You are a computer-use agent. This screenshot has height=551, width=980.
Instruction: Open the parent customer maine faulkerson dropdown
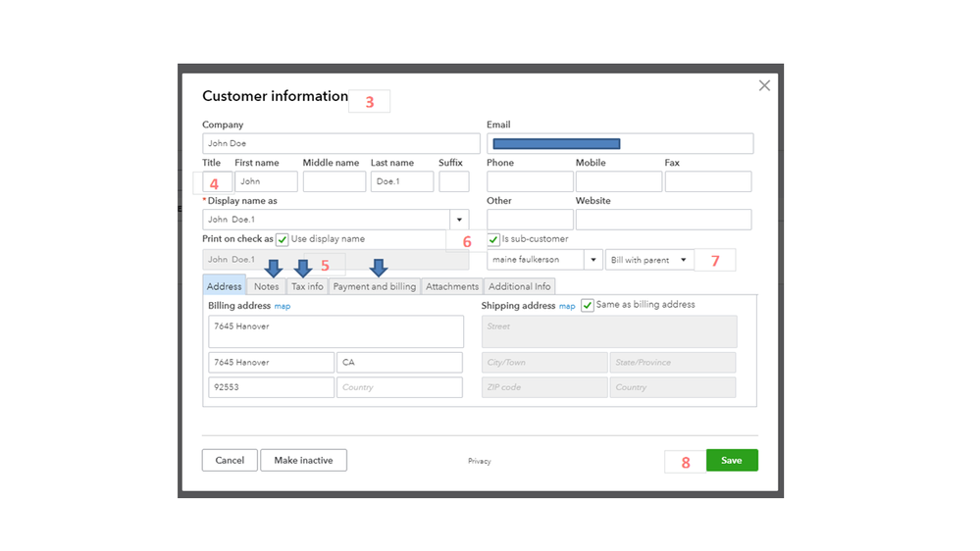point(593,260)
